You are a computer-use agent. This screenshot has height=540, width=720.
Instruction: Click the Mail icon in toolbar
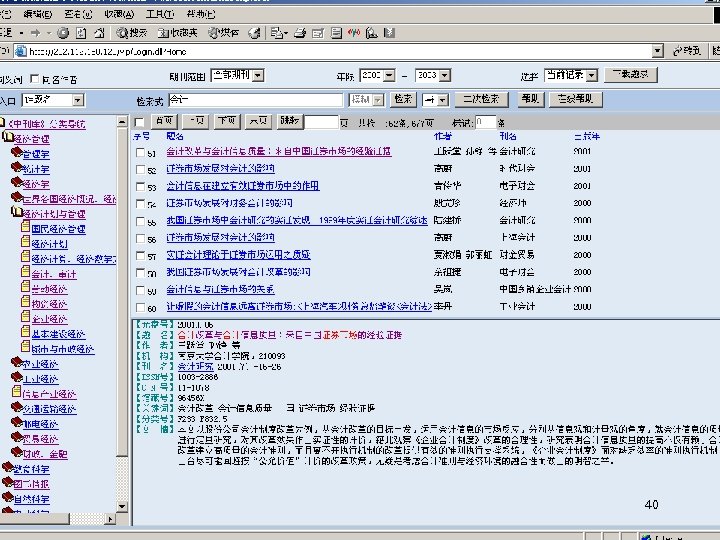point(276,33)
